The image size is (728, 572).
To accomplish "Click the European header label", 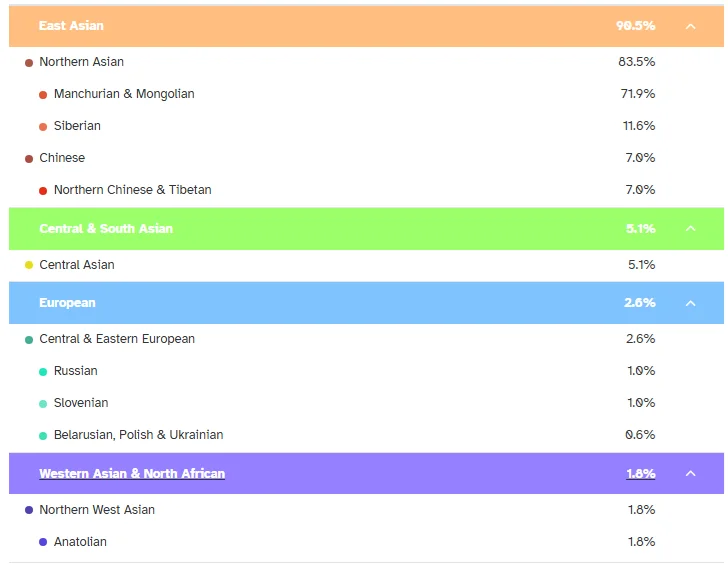I will point(67,303).
